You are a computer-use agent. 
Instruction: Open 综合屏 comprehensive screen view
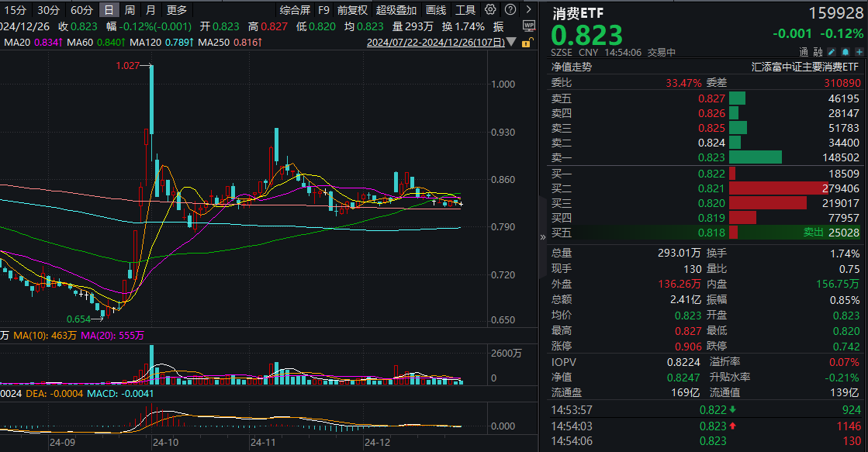pos(296,10)
